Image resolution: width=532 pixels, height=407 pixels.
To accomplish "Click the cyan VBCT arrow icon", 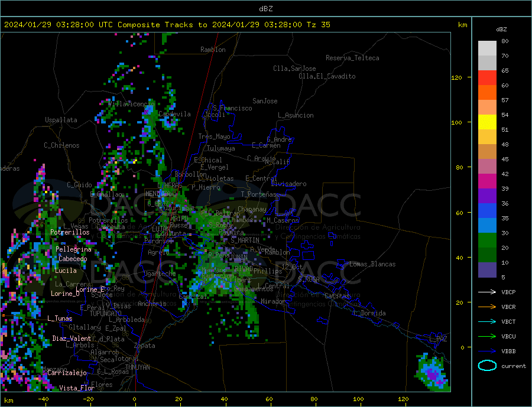I will [x=487, y=321].
